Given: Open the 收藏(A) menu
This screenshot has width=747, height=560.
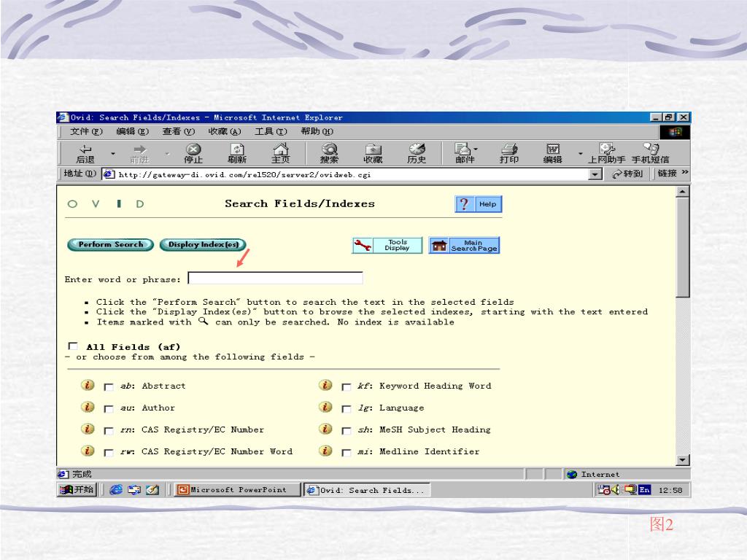Looking at the screenshot, I should (225, 131).
